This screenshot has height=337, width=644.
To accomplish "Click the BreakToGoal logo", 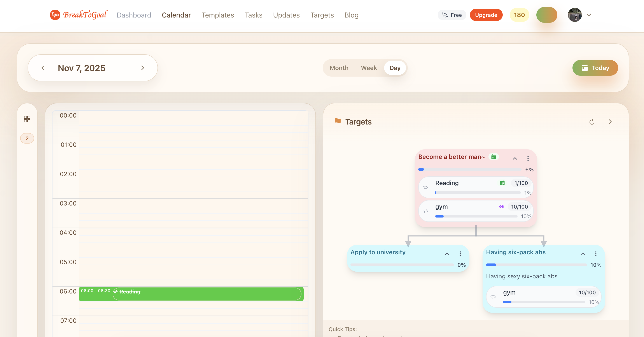I will pyautogui.click(x=79, y=15).
